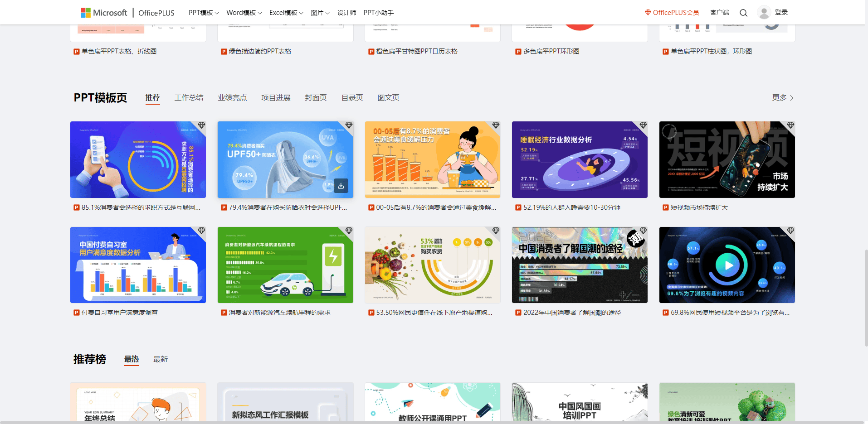Click the VIP diamond badge on 短视频 template
Image resolution: width=868 pixels, height=424 pixels.
click(x=790, y=125)
